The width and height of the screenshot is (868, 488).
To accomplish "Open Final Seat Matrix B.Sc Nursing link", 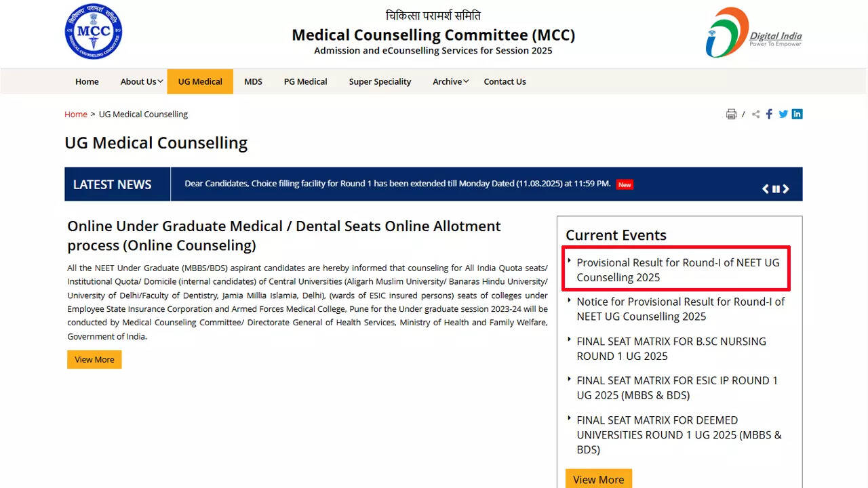I will (671, 348).
